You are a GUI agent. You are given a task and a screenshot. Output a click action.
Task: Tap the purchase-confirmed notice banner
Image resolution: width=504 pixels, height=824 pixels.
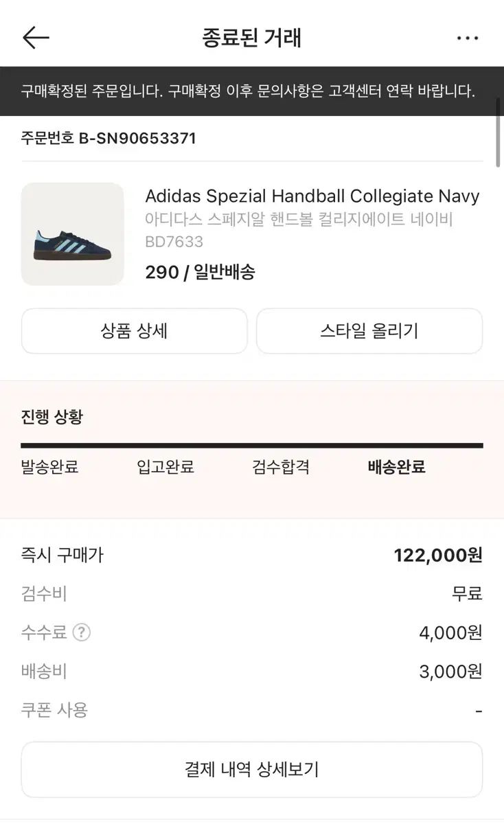click(x=248, y=91)
